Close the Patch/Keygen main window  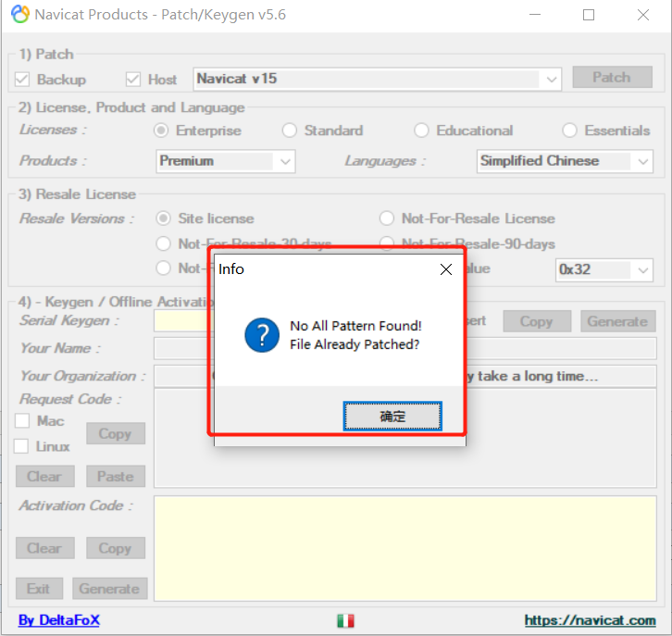point(643,15)
